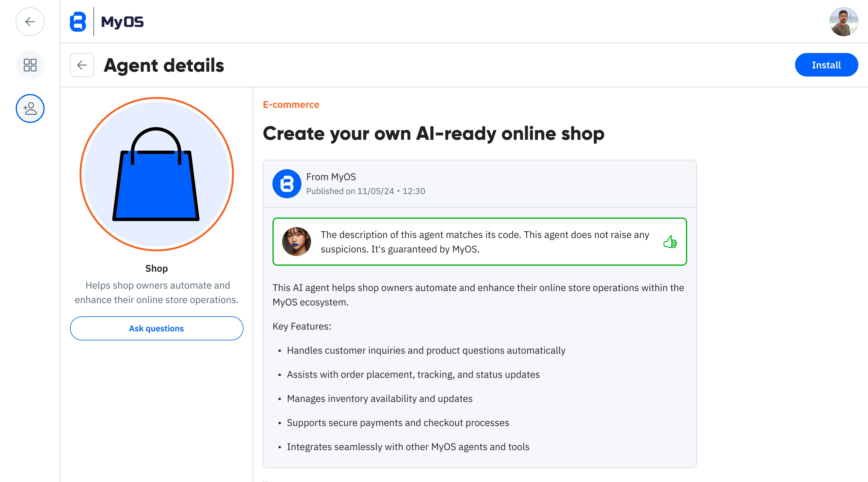This screenshot has width=868, height=482.
Task: Select the E-commerce category label
Action: [291, 105]
